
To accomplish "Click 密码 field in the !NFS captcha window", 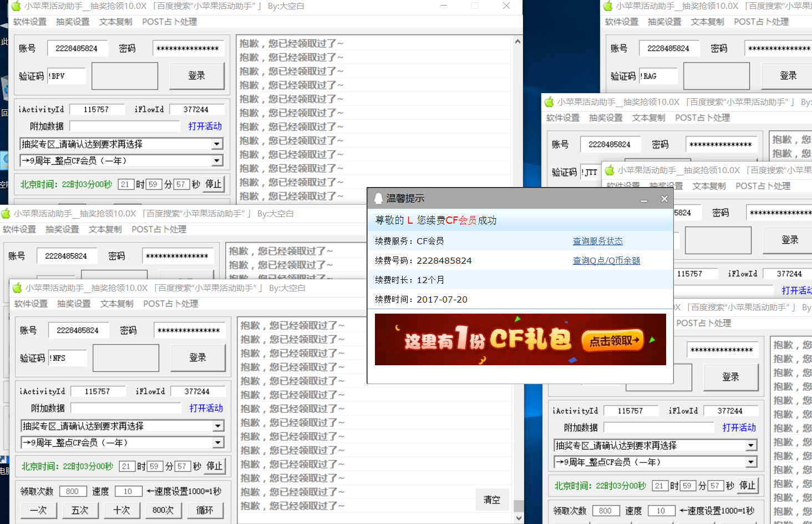I will tap(190, 330).
